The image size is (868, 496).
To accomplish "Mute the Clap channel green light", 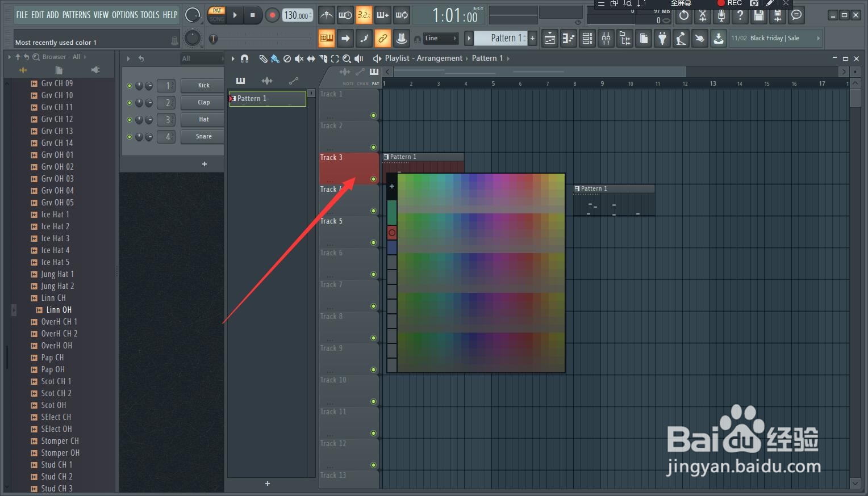I will (130, 103).
